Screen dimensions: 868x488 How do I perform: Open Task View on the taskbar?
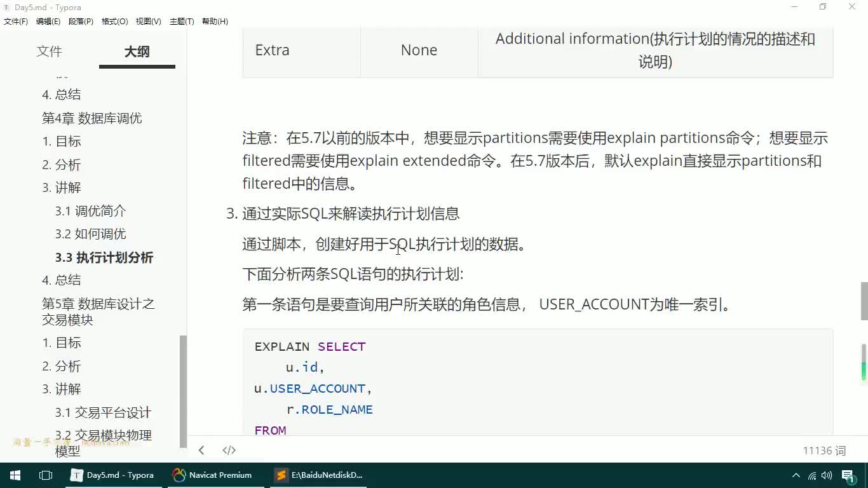[46, 475]
